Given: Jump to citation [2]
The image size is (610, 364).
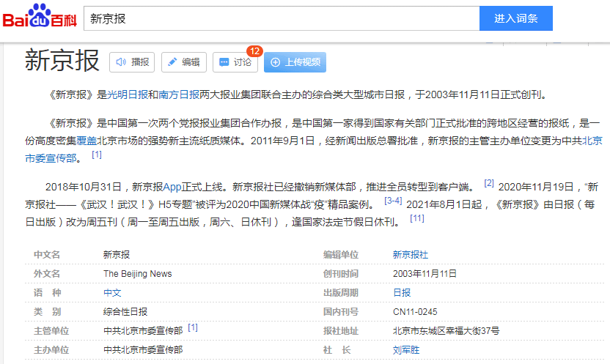Looking at the screenshot, I should click(x=489, y=183).
